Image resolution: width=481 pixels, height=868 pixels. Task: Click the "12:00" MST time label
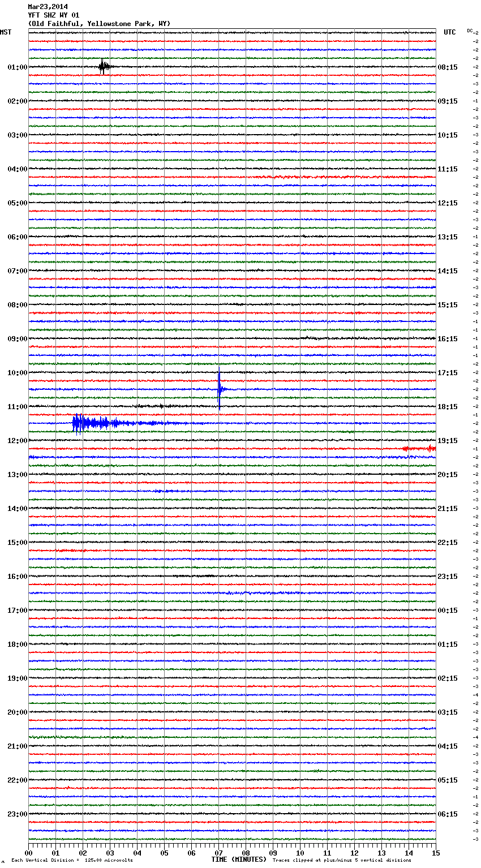tap(18, 441)
